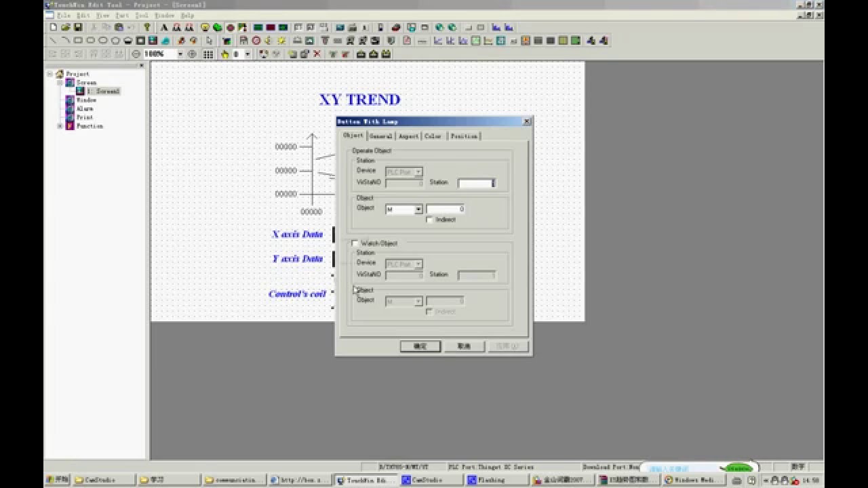Click the zoom in magnifier icon
Screen dimensions: 868x488
click(x=192, y=54)
